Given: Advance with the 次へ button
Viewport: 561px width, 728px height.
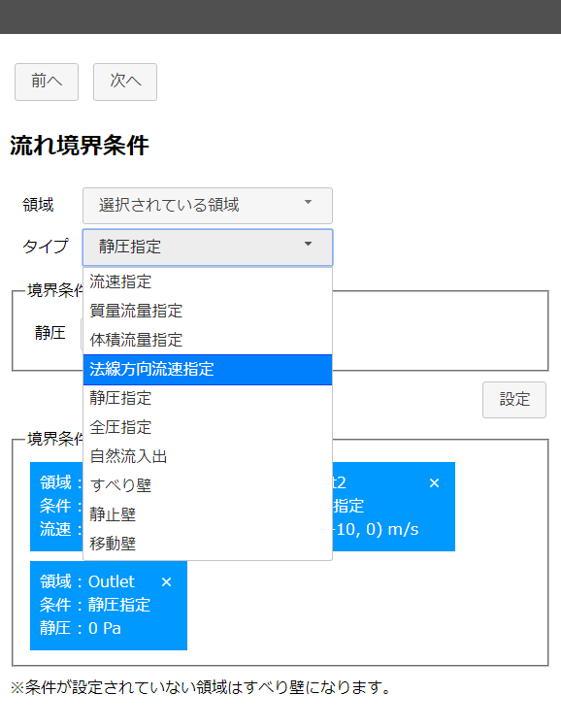Looking at the screenshot, I should tap(125, 82).
